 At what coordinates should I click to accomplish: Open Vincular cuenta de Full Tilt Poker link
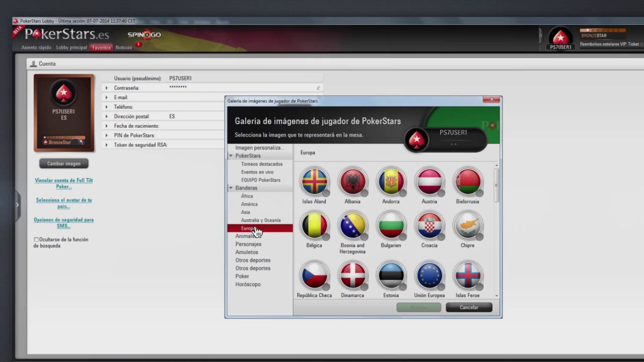64,184
